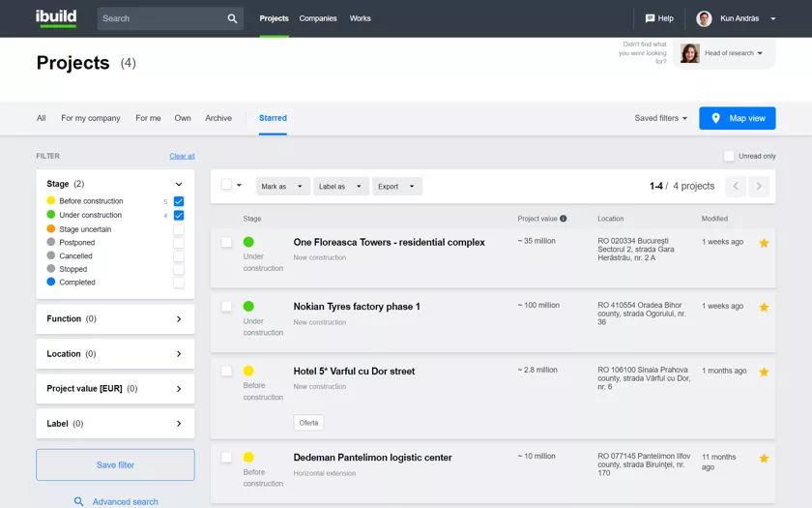Viewport: 812px width, 508px height.
Task: Open Help via speech bubble icon
Action: pyautogui.click(x=650, y=18)
